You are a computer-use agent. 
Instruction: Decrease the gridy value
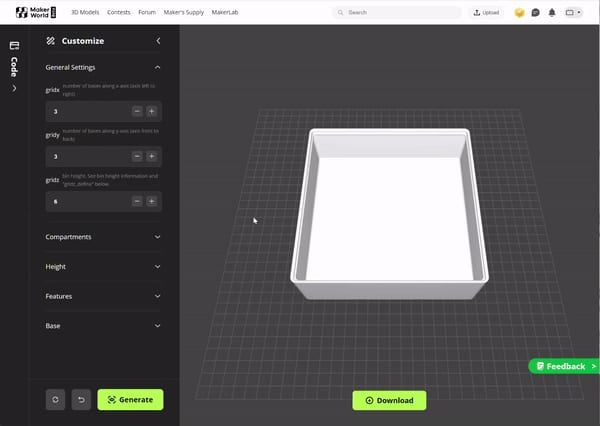137,156
